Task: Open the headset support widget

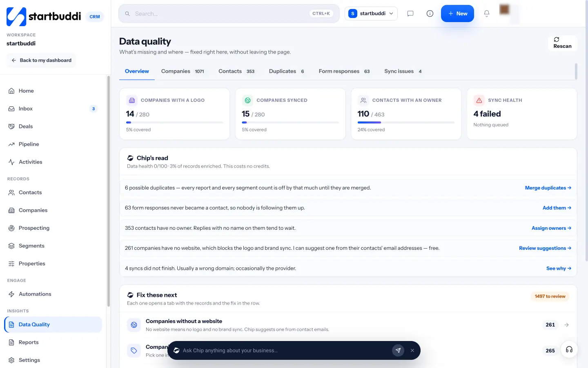Action: point(569,350)
